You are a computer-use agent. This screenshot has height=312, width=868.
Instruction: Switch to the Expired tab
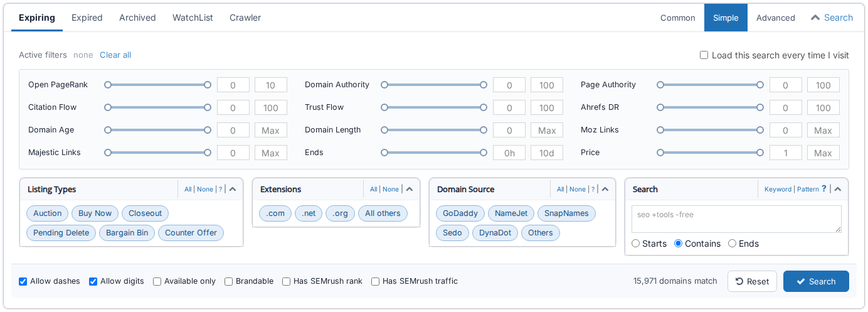[87, 18]
